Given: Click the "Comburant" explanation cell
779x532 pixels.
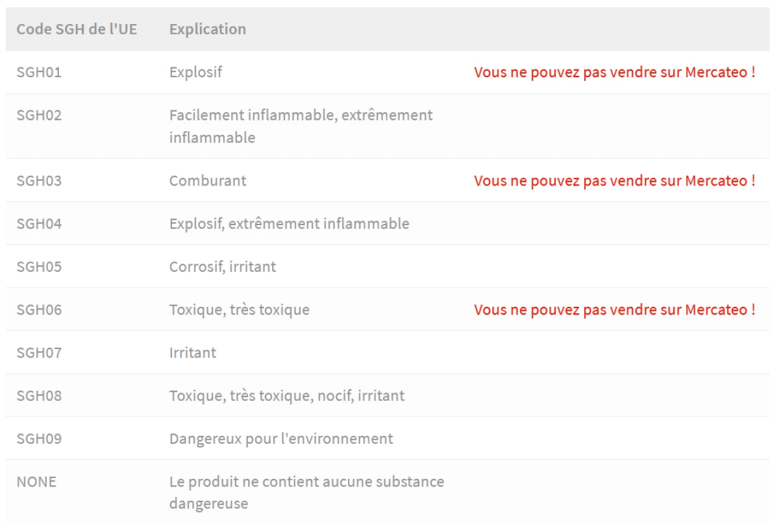Looking at the screenshot, I should click(208, 180).
